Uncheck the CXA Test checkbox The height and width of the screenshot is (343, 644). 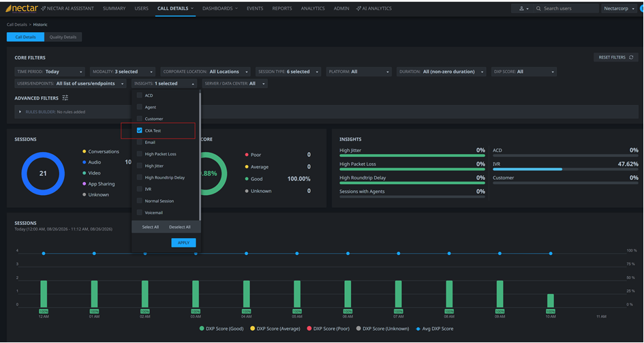click(140, 131)
